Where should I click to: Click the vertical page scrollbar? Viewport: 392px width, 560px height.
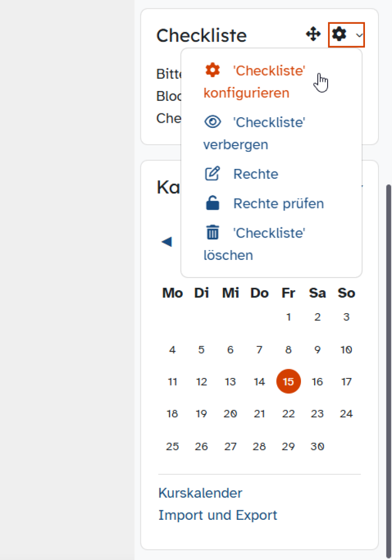[x=389, y=371]
